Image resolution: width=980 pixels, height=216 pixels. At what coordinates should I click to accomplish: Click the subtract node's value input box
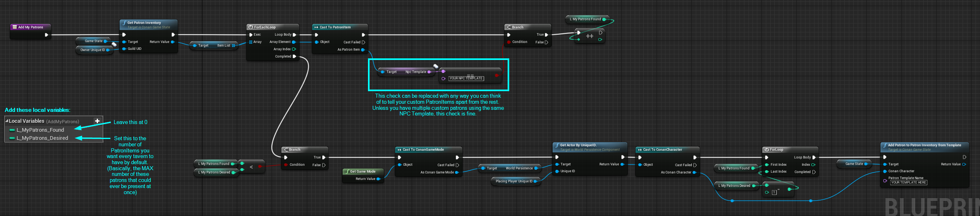(774, 192)
